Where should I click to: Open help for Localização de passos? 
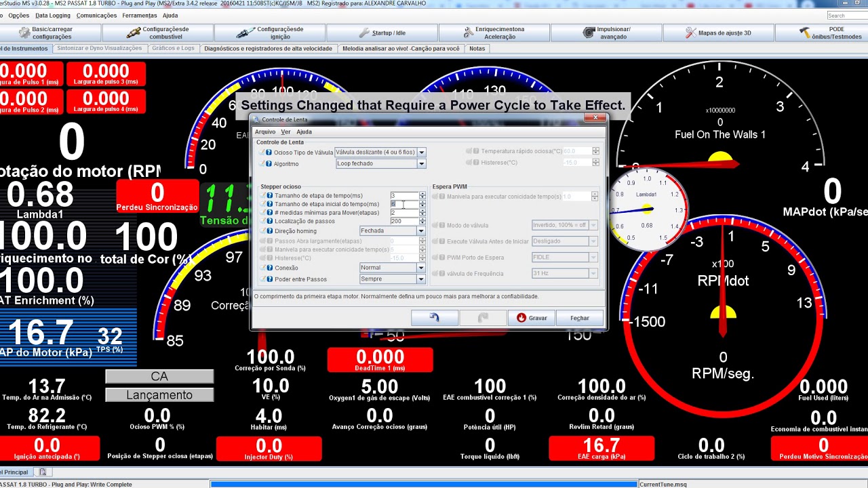click(269, 221)
